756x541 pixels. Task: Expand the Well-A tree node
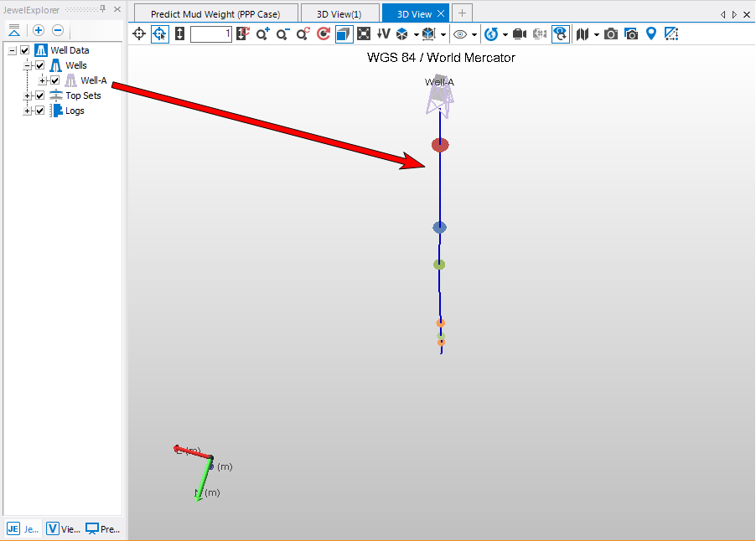(x=43, y=80)
